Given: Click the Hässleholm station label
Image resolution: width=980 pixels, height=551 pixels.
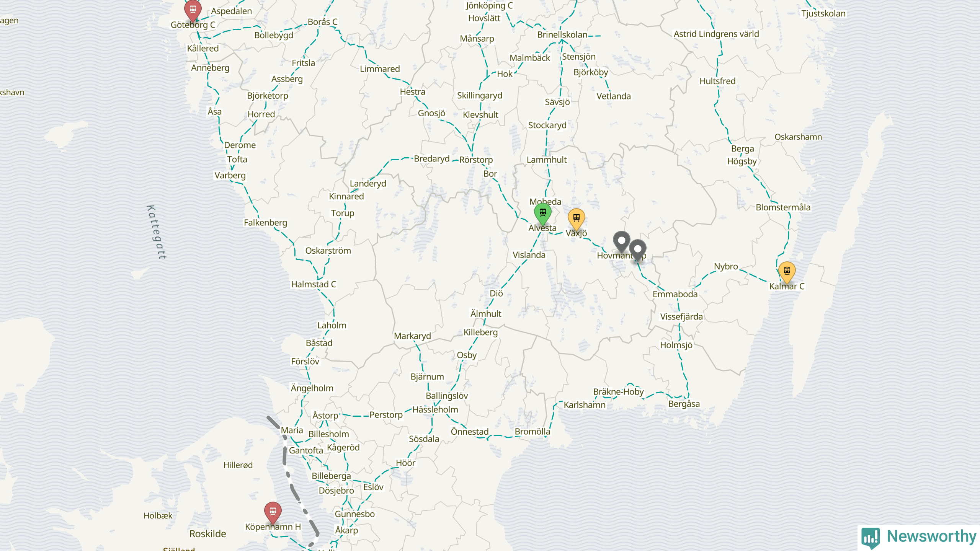Looking at the screenshot, I should (x=435, y=409).
